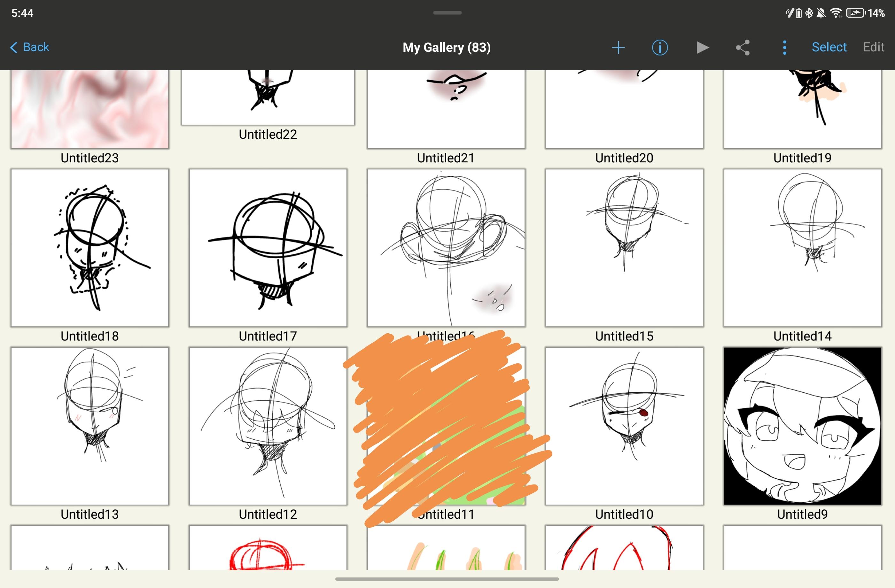
Task: Open the Untitled13 sketch thumbnail
Action: pos(90,426)
